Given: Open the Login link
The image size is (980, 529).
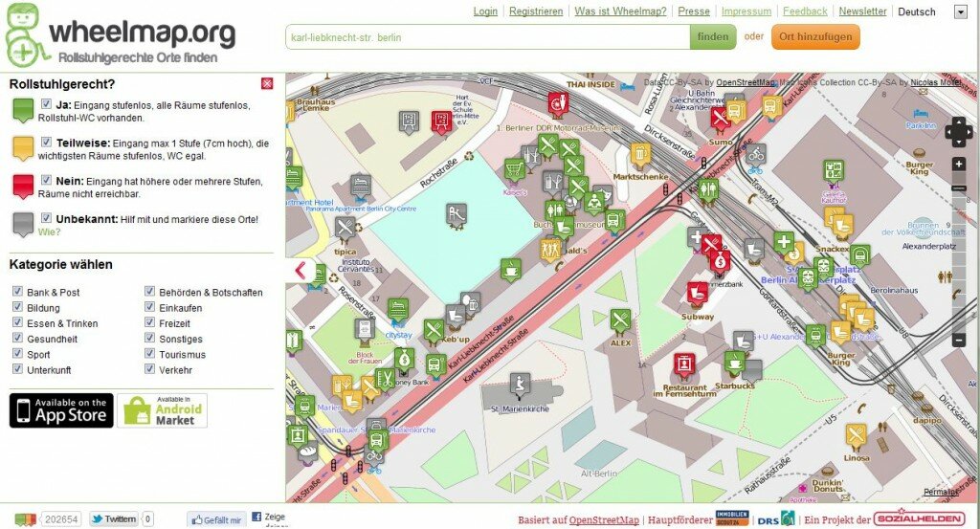Looking at the screenshot, I should pos(485,11).
